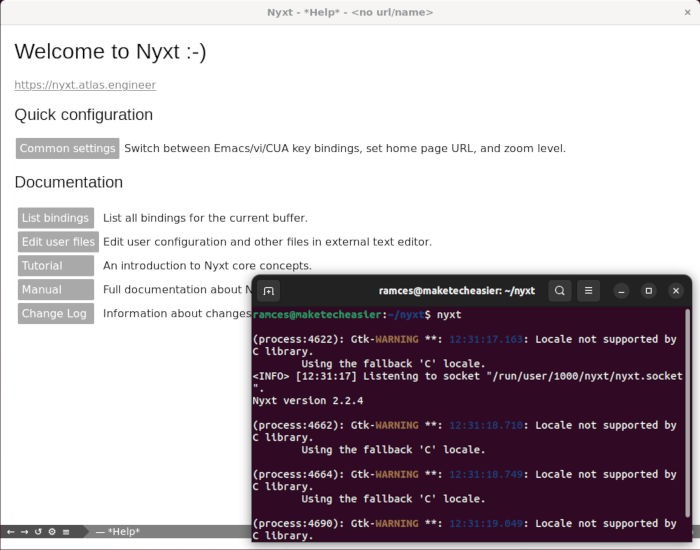Click the terminal vertical scrollbar
Image resolution: width=700 pixels, height=550 pixels.
(x=688, y=413)
